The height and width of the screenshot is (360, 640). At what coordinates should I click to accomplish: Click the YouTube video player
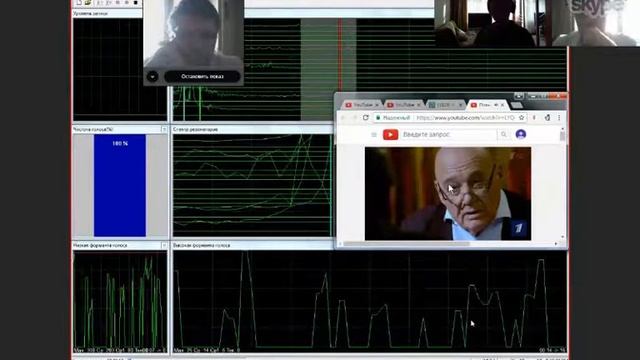pos(448,193)
